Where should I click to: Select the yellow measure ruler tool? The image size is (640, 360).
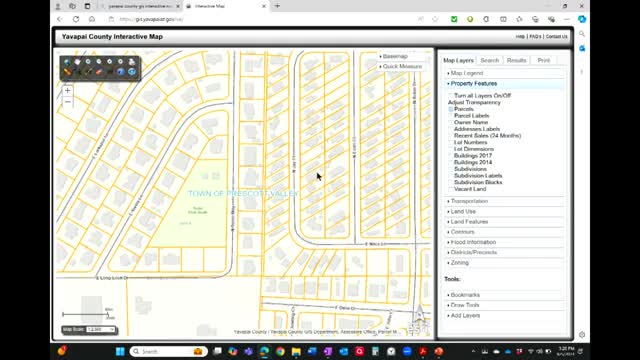pos(67,72)
